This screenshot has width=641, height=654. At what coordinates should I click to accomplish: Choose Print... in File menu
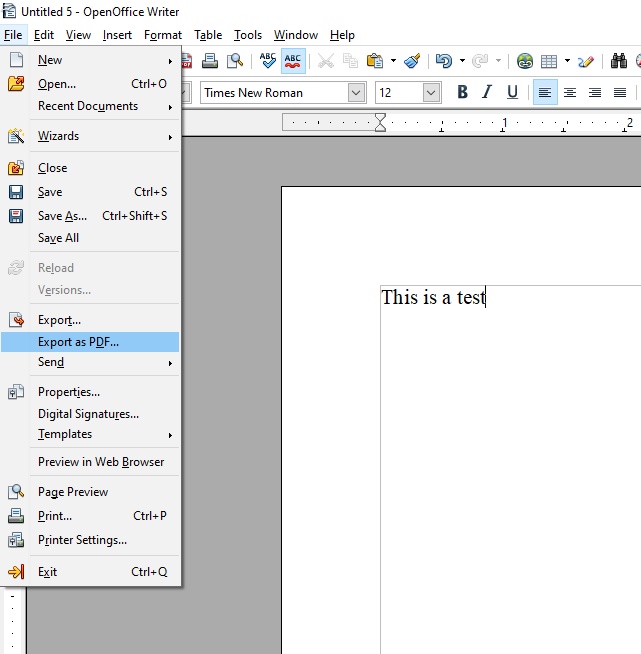[x=90, y=516]
